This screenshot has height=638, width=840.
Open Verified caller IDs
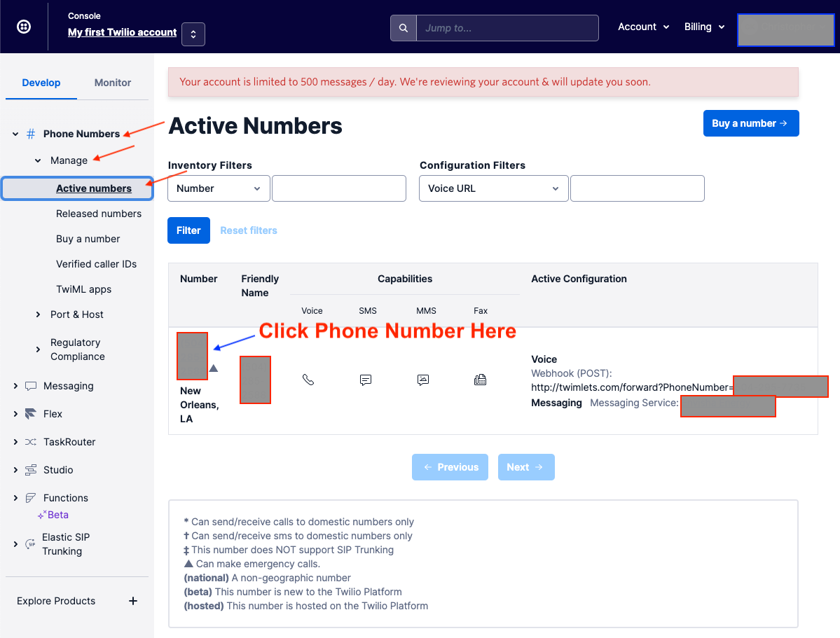[96, 264]
